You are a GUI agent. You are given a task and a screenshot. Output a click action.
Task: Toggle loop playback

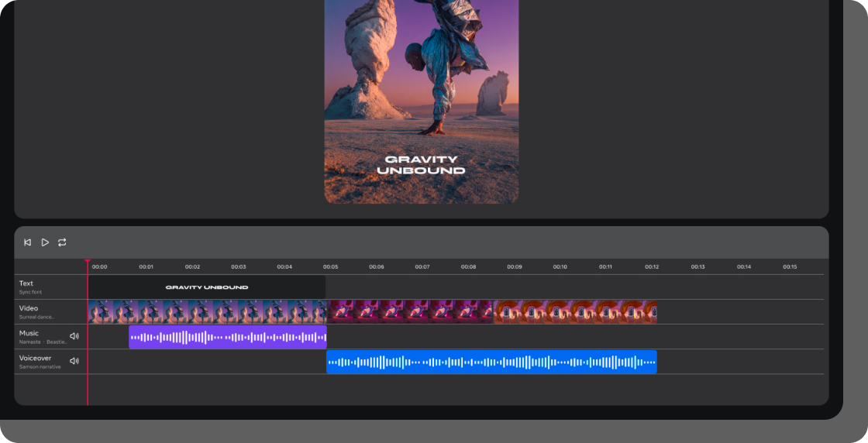click(x=62, y=242)
